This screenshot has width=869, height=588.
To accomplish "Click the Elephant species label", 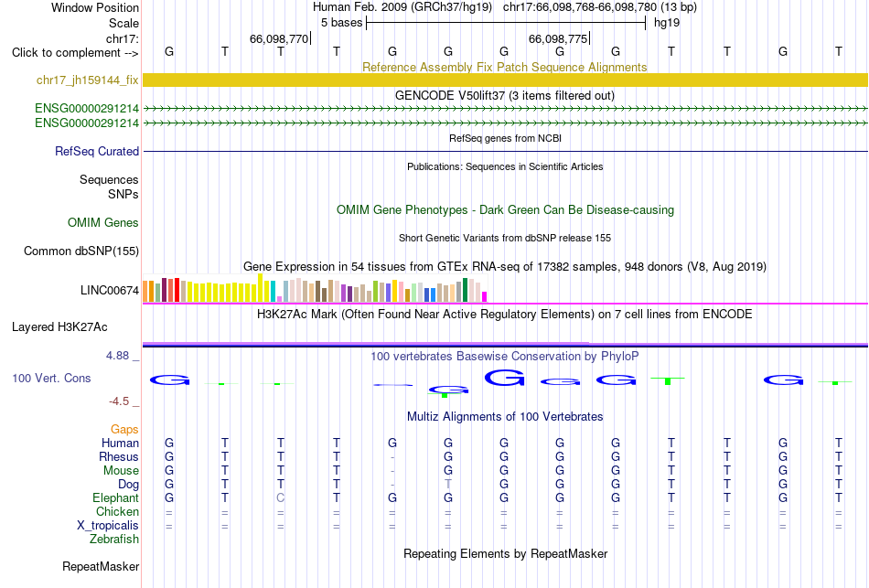I will point(116,497).
